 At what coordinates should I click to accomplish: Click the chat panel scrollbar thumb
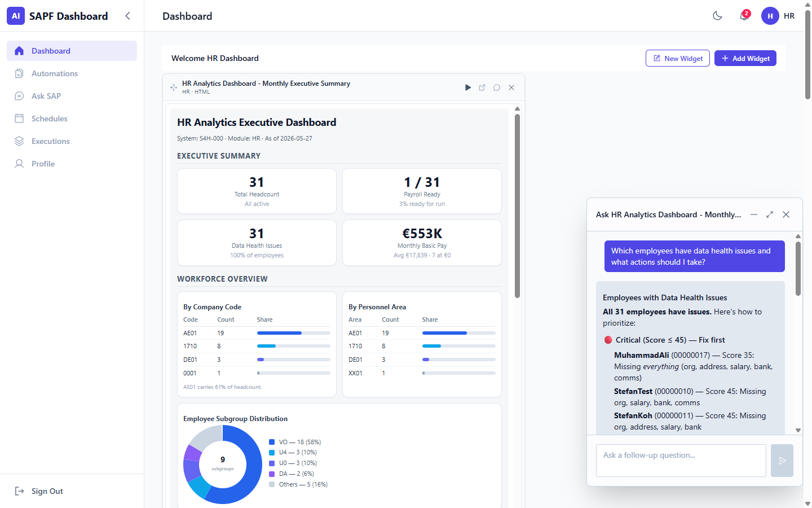798,269
